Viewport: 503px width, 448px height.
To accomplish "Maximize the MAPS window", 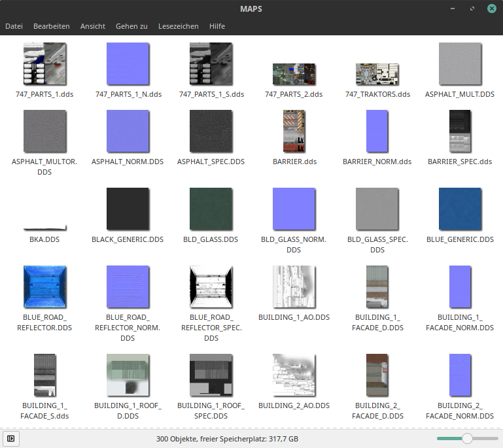I will click(x=472, y=9).
